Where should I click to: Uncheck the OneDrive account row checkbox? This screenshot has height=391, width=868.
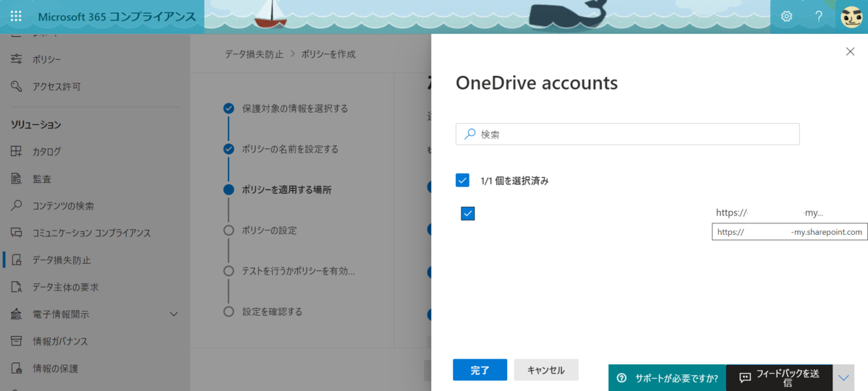[468, 213]
